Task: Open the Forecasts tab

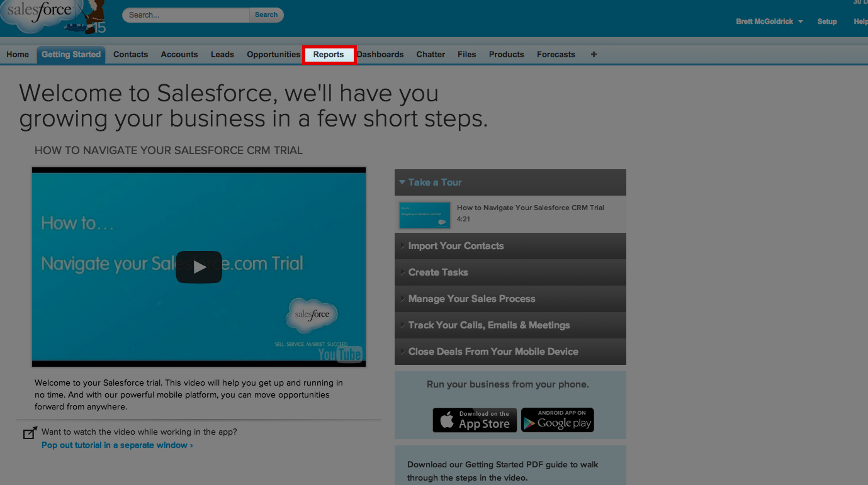Action: click(556, 55)
